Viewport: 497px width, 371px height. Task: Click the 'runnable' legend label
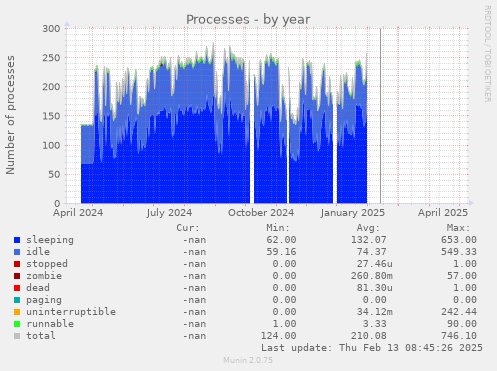(x=50, y=324)
